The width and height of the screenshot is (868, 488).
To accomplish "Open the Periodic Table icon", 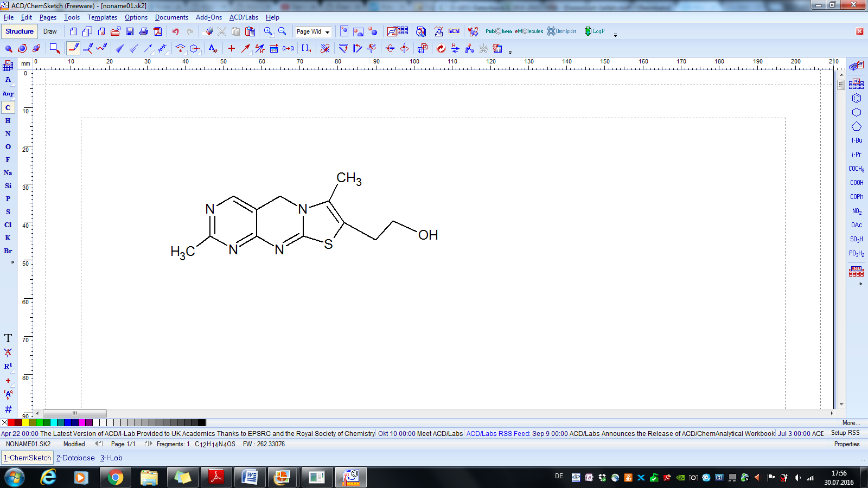I will (8, 66).
